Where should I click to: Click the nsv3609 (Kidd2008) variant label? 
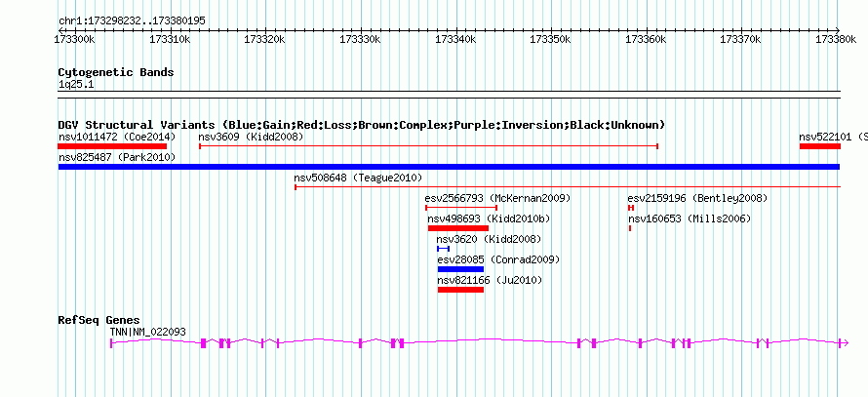tap(251, 137)
